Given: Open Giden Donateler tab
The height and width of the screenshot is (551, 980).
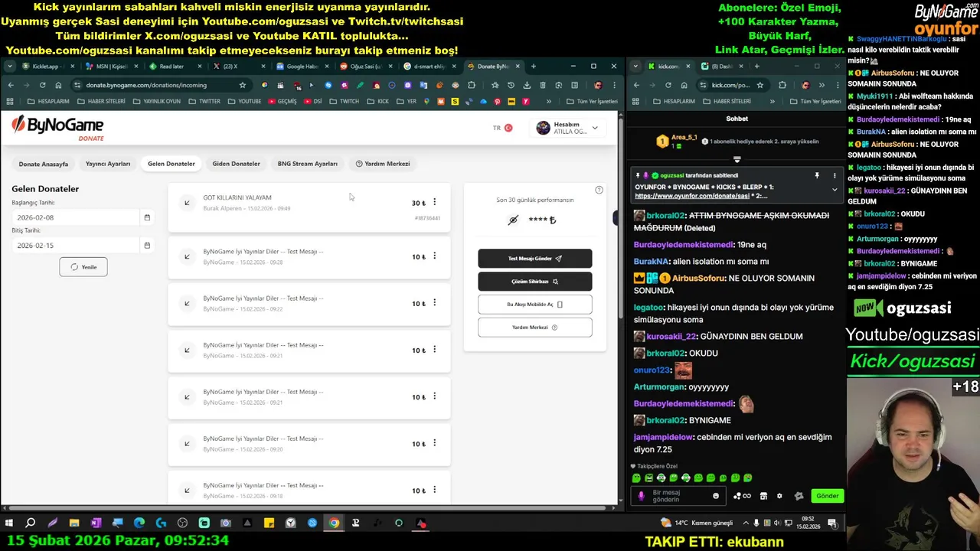Looking at the screenshot, I should (x=237, y=164).
